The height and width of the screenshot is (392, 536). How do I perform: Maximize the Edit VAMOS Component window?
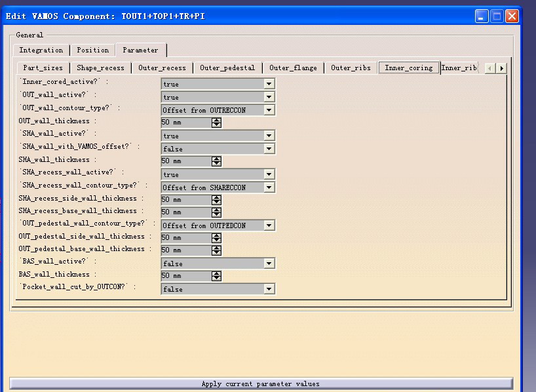coord(497,16)
